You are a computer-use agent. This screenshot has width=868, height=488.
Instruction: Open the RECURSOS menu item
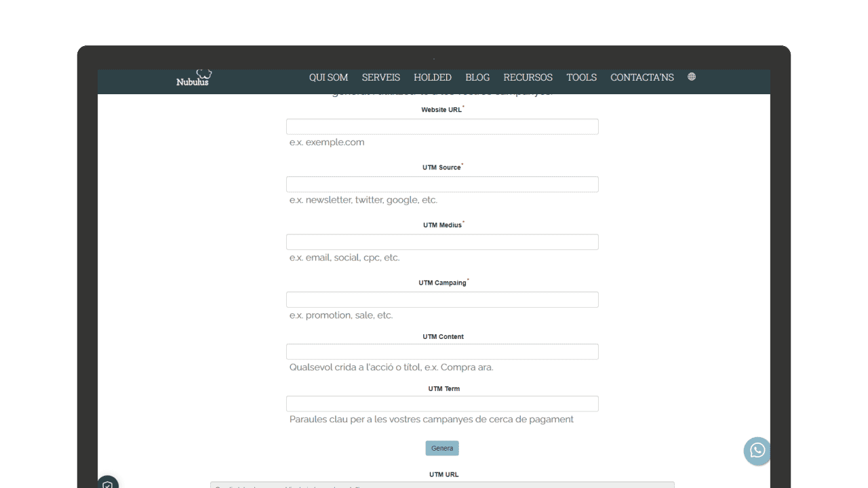528,77
